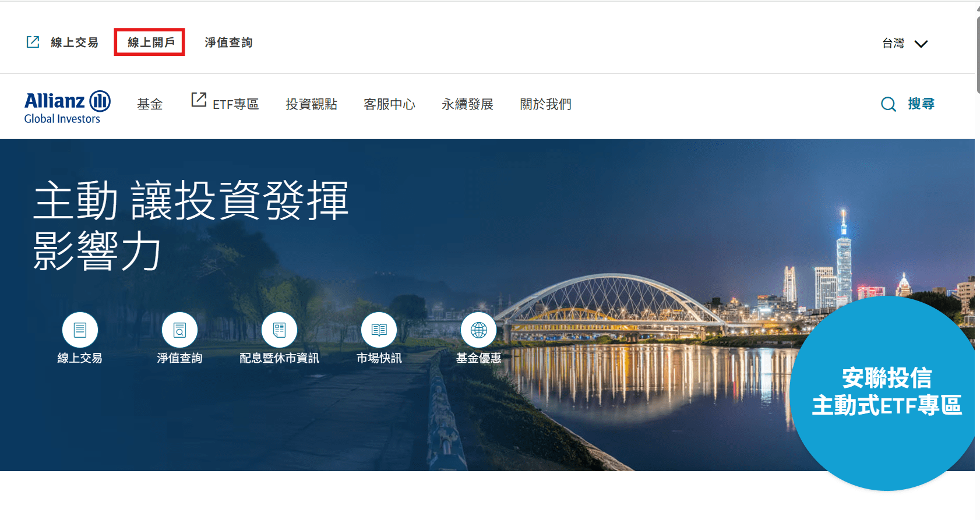Click the magnifying glass search icon
The height and width of the screenshot is (520, 980).
pyautogui.click(x=889, y=104)
